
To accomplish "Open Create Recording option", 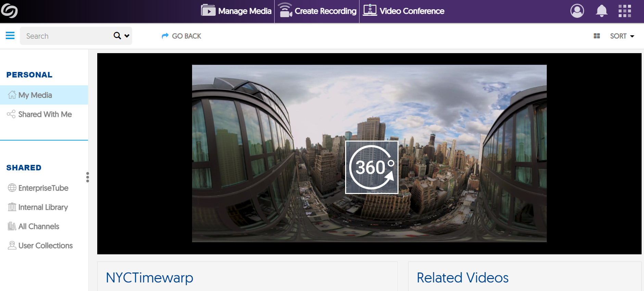I will [317, 11].
